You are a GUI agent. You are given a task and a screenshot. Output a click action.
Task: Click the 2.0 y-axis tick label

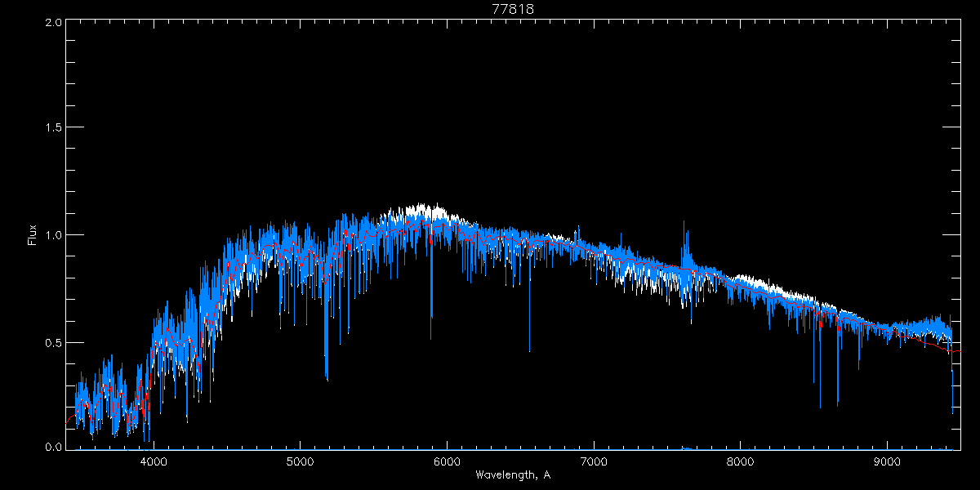51,22
